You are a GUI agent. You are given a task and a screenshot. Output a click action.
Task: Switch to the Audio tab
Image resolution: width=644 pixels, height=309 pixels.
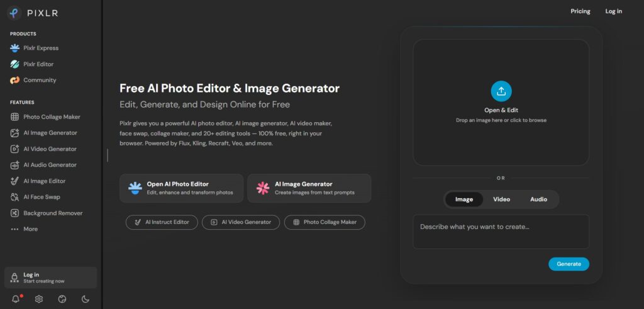point(538,199)
